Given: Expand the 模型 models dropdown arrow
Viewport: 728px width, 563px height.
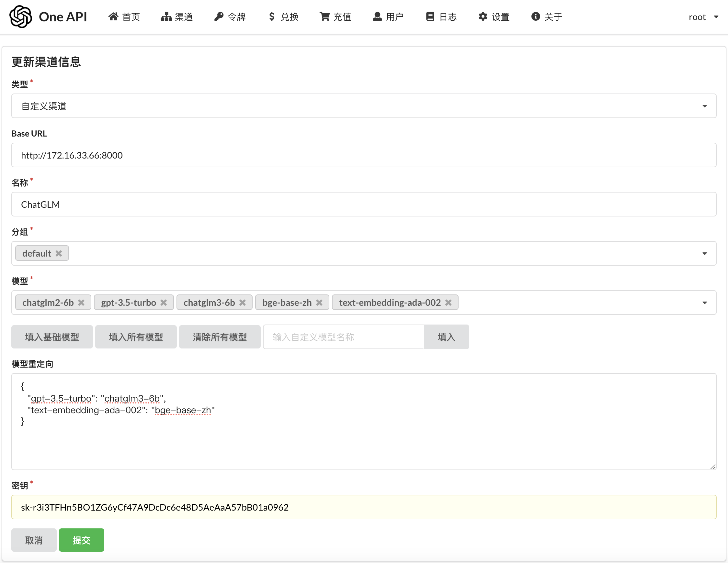Looking at the screenshot, I should pos(704,303).
